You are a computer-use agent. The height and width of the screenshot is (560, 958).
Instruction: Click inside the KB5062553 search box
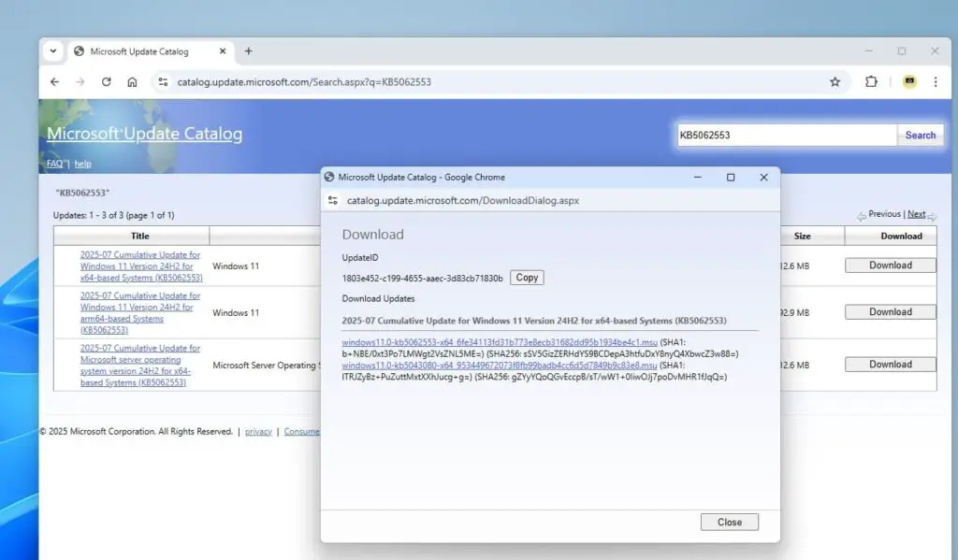click(x=786, y=134)
